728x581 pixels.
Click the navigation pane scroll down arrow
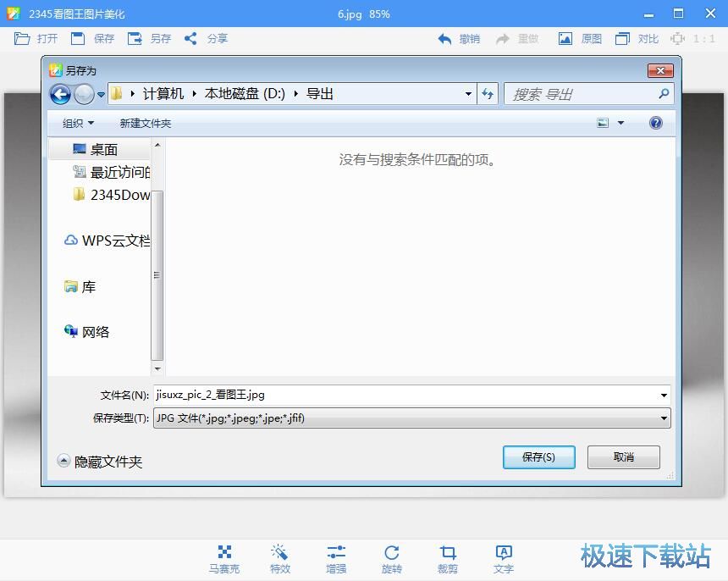pyautogui.click(x=157, y=368)
